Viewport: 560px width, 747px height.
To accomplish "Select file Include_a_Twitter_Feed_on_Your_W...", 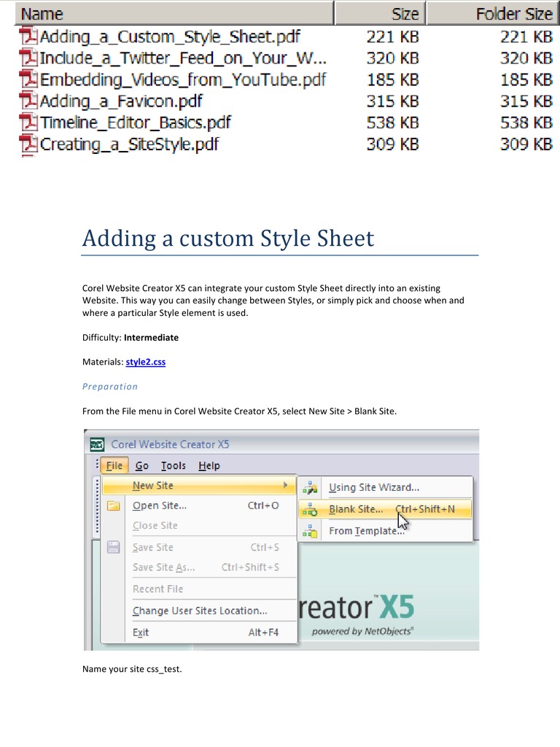I will click(x=183, y=58).
